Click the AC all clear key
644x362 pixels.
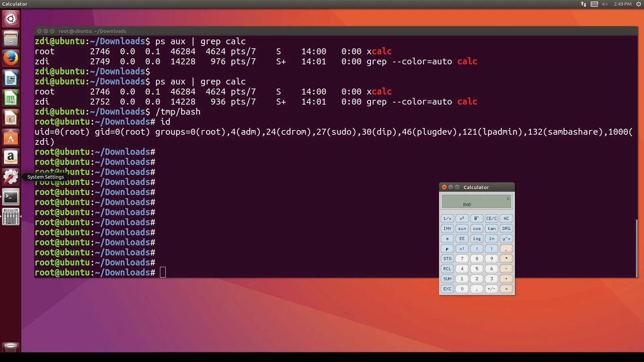(x=506, y=219)
